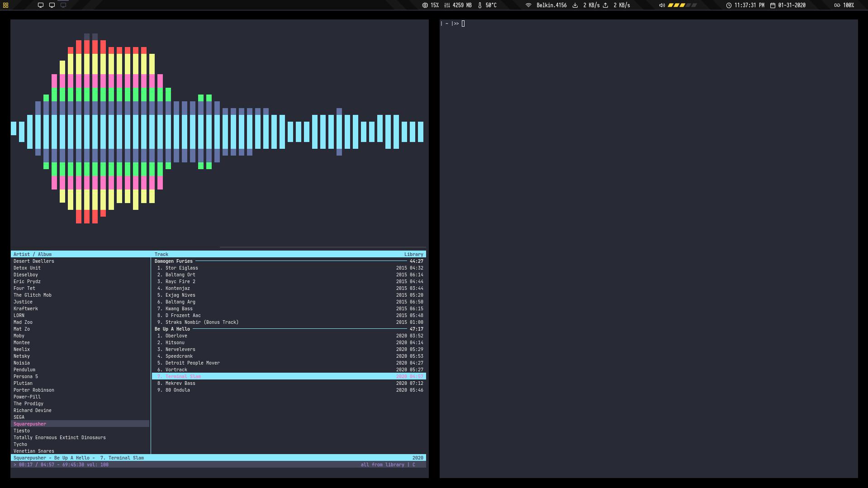This screenshot has height=488, width=868.
Task: Adjust the yellow volume level bar
Action: pyautogui.click(x=682, y=5)
